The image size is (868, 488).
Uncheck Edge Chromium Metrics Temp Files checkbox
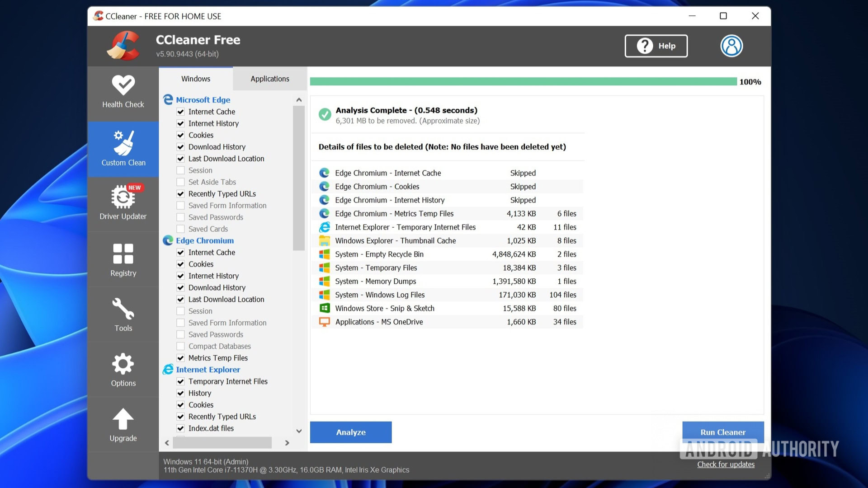(x=180, y=358)
